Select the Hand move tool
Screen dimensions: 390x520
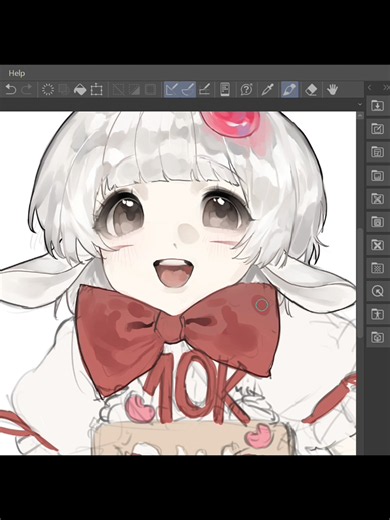[x=332, y=89]
